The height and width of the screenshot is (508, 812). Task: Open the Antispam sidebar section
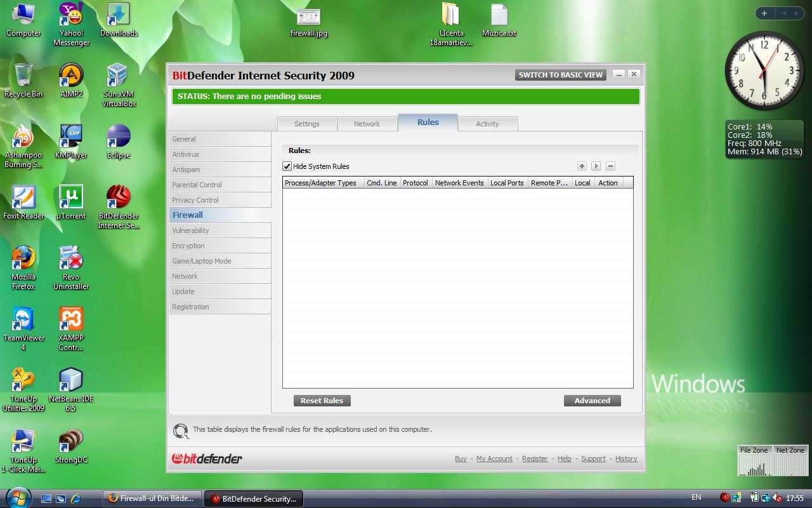(x=219, y=170)
